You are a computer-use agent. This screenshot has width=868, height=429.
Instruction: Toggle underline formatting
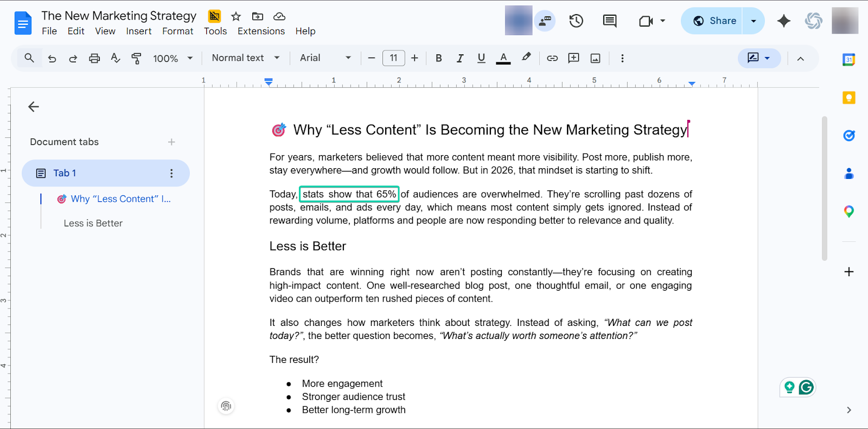click(x=481, y=59)
